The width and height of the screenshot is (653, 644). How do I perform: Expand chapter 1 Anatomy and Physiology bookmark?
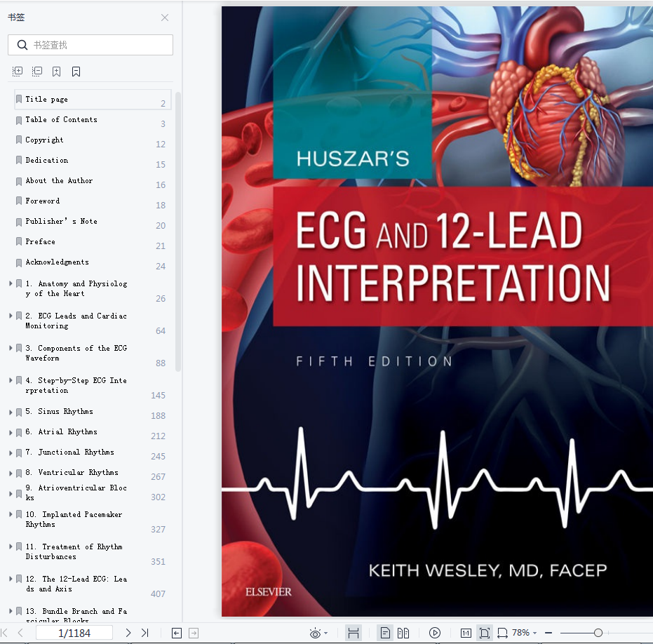point(11,283)
